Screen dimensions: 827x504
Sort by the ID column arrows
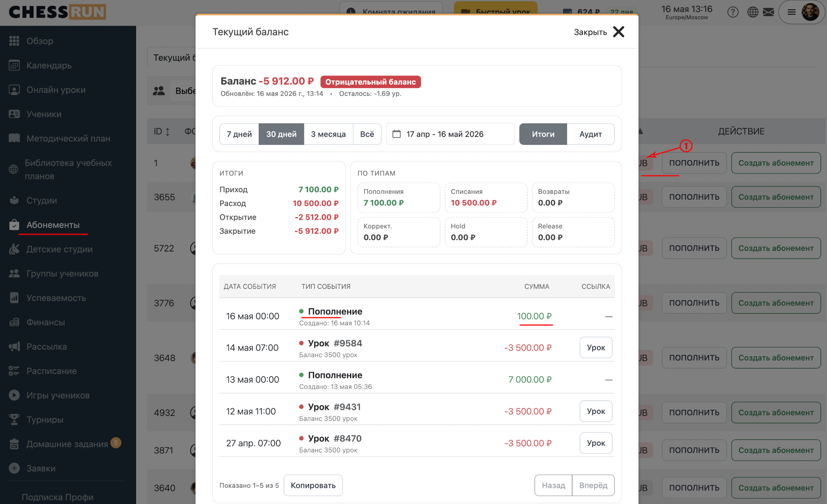click(x=167, y=132)
